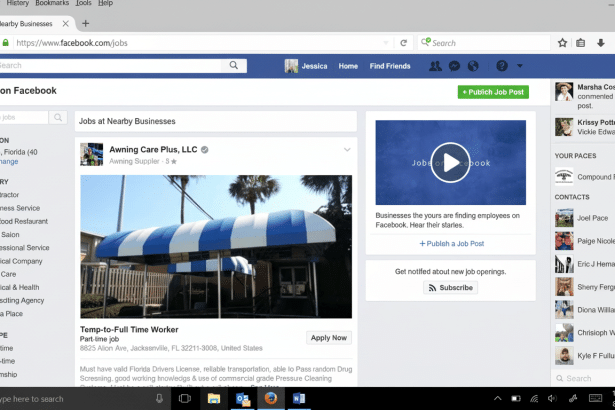Open URL history dropdown arrow
Screen dimensions: 615x410
click(x=386, y=43)
